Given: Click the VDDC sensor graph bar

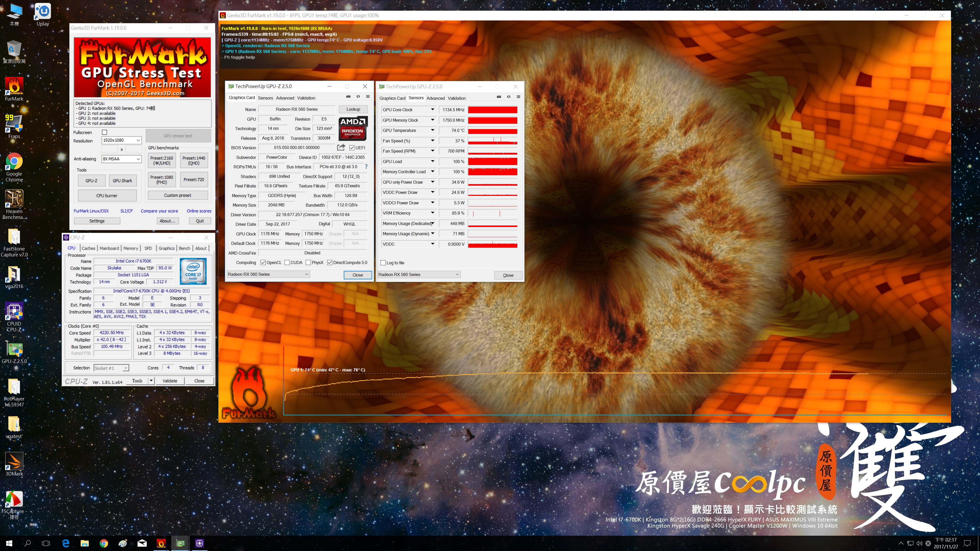Looking at the screenshot, I should (493, 244).
